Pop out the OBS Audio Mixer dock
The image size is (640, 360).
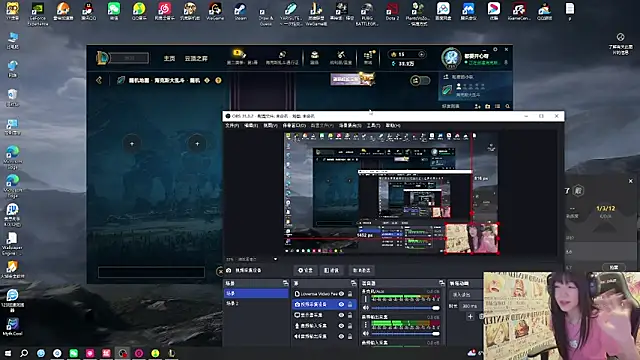point(442,283)
